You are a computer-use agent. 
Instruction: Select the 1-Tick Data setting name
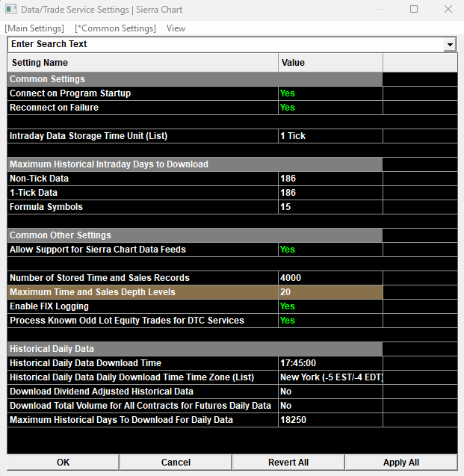(143, 193)
